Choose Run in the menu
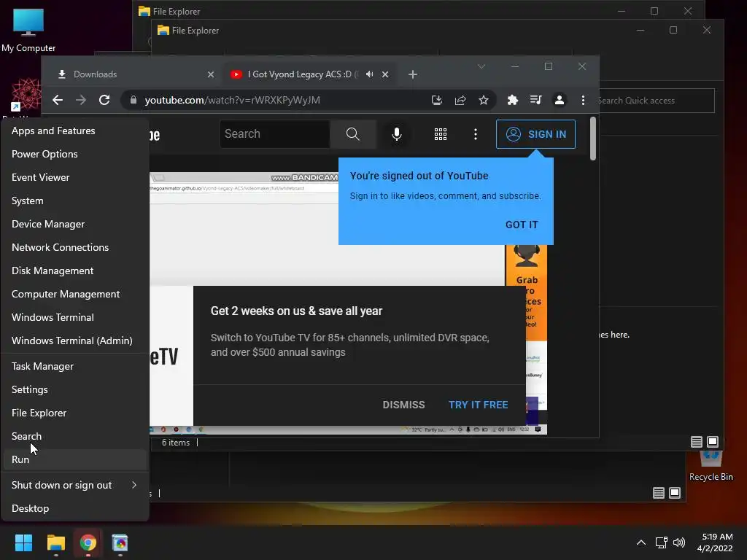 (x=75, y=459)
